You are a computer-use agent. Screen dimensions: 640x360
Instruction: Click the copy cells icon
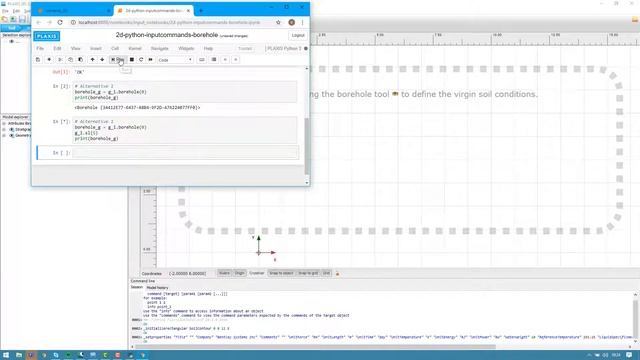pos(70,60)
